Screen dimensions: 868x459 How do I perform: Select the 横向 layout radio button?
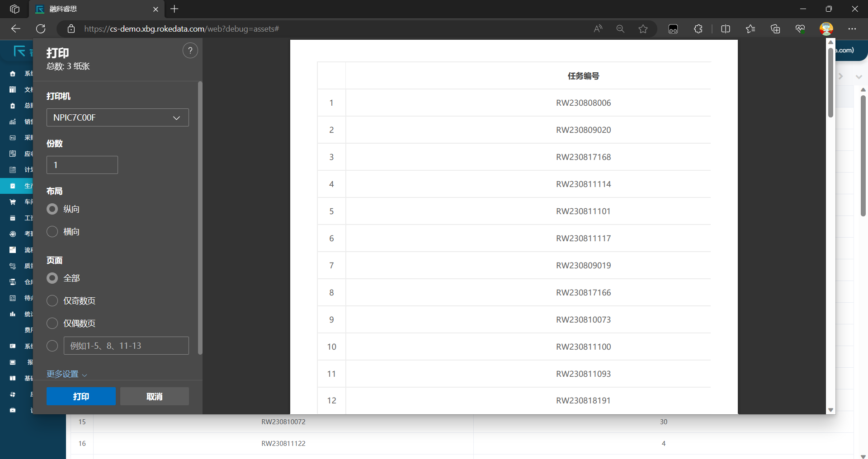52,231
